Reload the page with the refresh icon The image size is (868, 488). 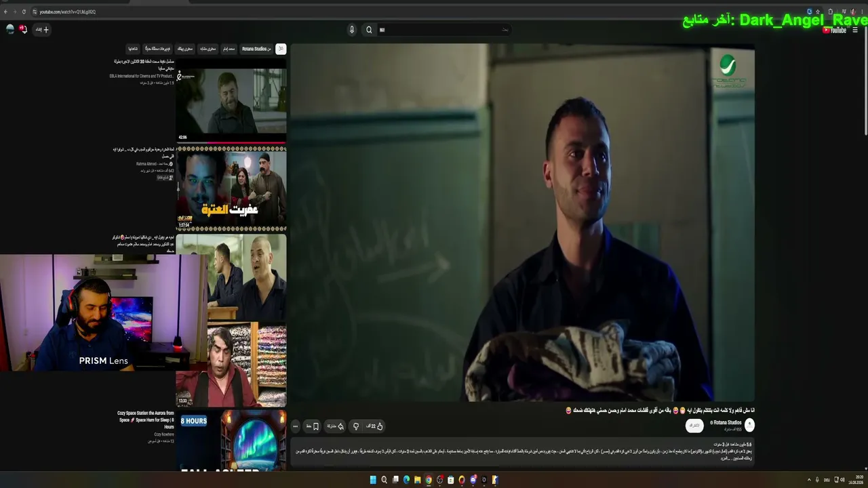[24, 12]
